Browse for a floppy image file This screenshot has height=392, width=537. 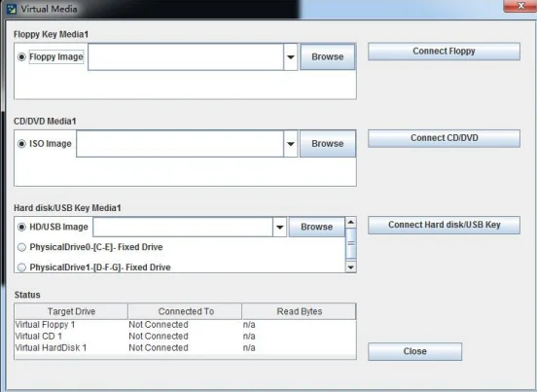[x=328, y=56]
